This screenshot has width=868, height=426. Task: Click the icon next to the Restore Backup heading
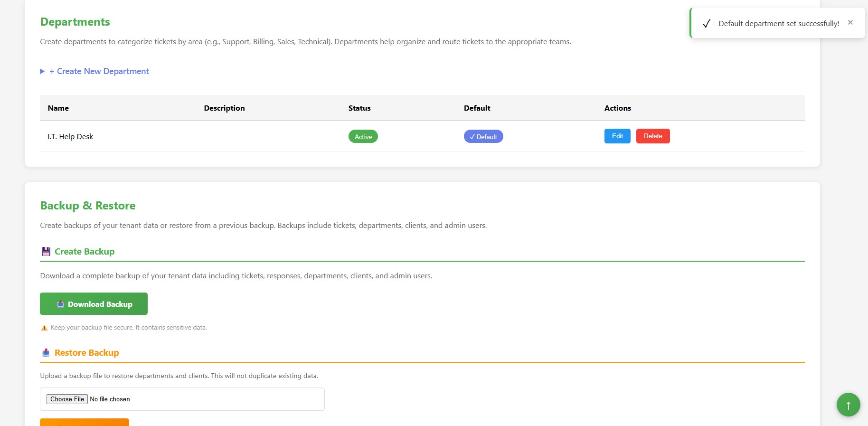click(x=46, y=353)
